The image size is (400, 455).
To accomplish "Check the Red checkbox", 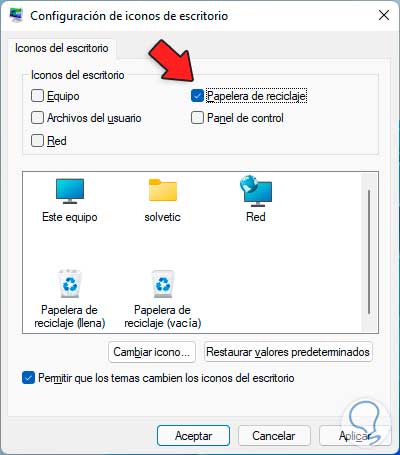I will point(37,141).
